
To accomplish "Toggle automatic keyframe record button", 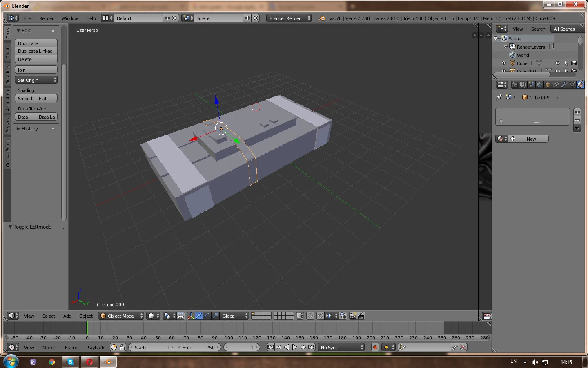I will [375, 347].
